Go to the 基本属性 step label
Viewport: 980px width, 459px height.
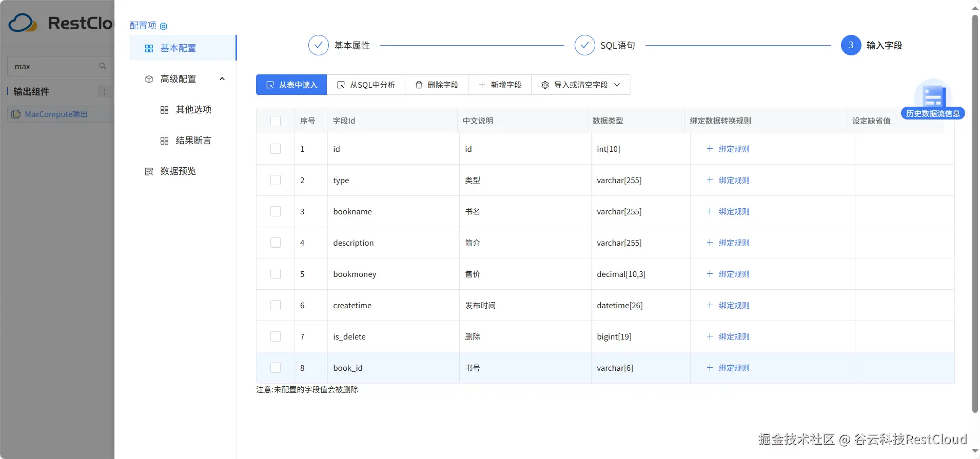[352, 46]
